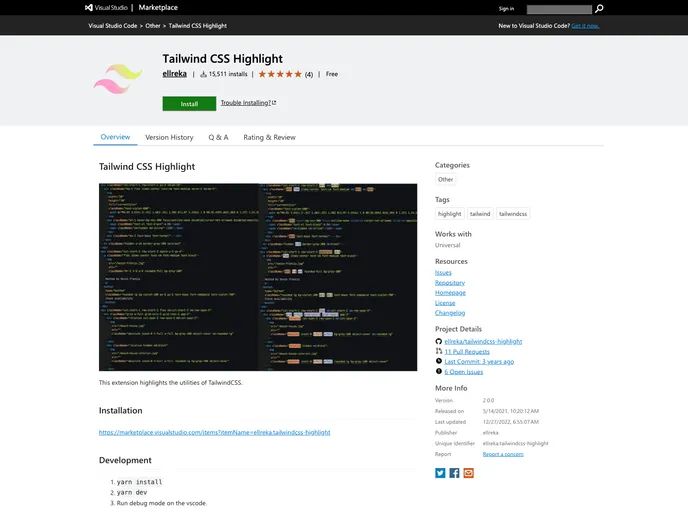Open the License resource link
Image resolution: width=688 pixels, height=512 pixels.
click(445, 303)
